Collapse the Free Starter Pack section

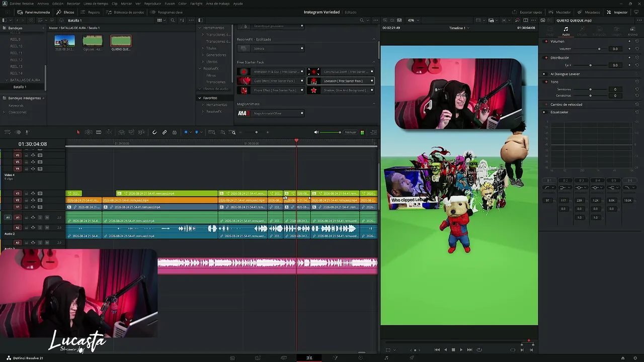373,62
